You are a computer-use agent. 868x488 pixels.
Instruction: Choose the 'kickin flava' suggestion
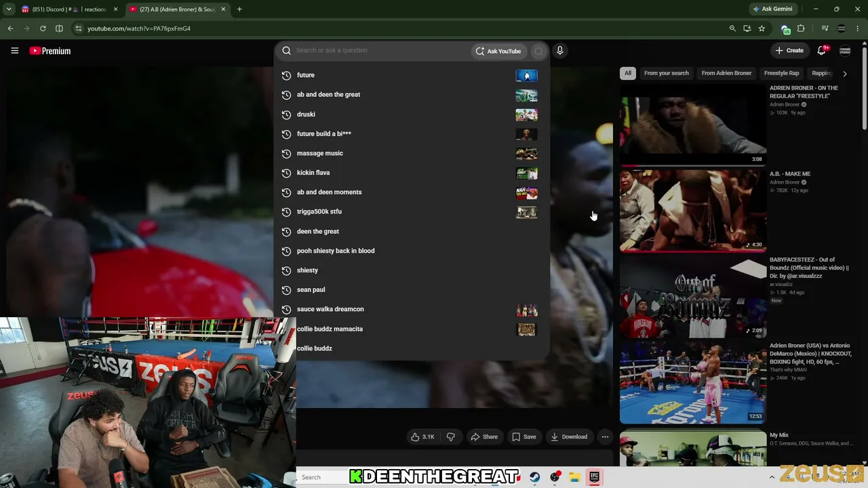point(412,173)
